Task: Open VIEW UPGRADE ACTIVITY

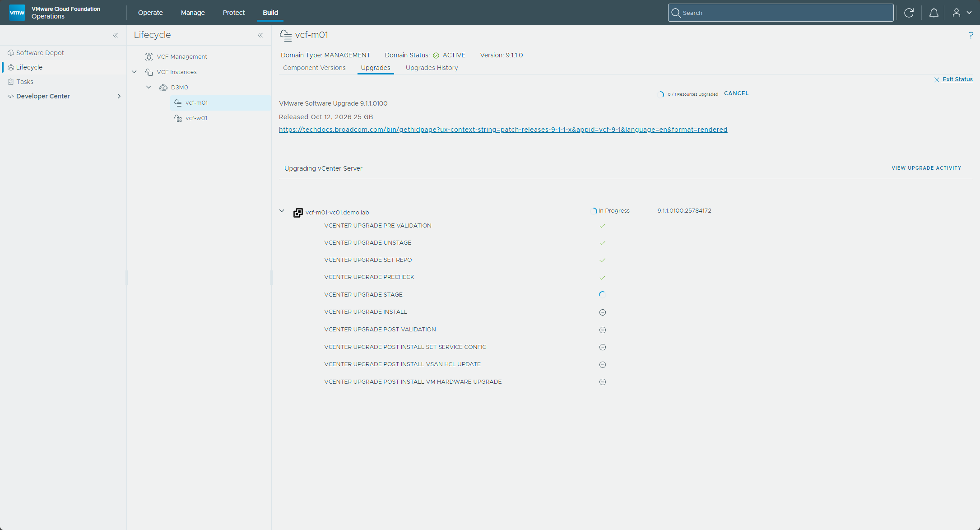Action: coord(926,168)
